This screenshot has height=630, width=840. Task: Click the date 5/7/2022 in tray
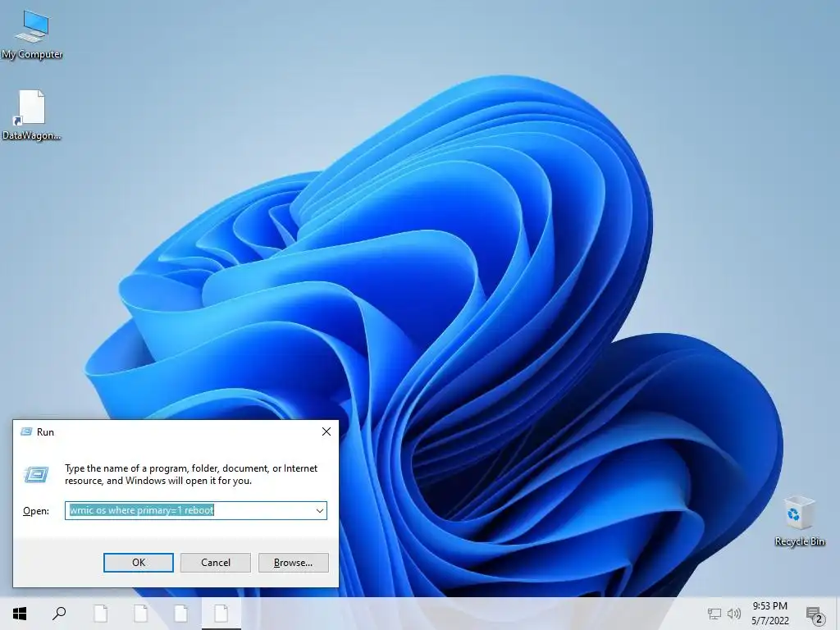(769, 621)
